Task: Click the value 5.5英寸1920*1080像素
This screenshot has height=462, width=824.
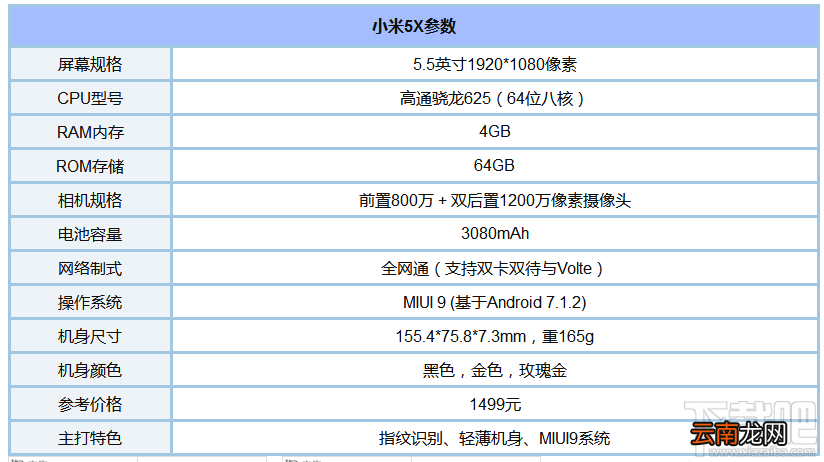Action: [x=495, y=64]
